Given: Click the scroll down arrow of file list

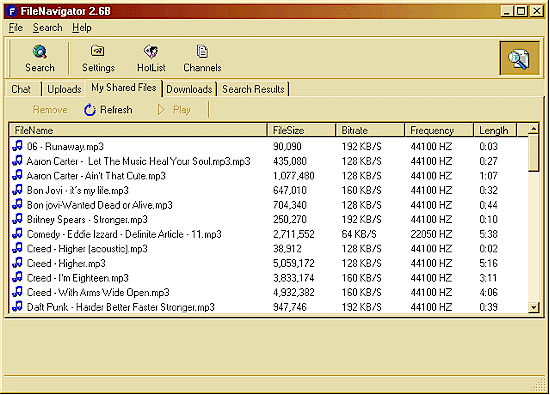Looking at the screenshot, I should [x=534, y=308].
